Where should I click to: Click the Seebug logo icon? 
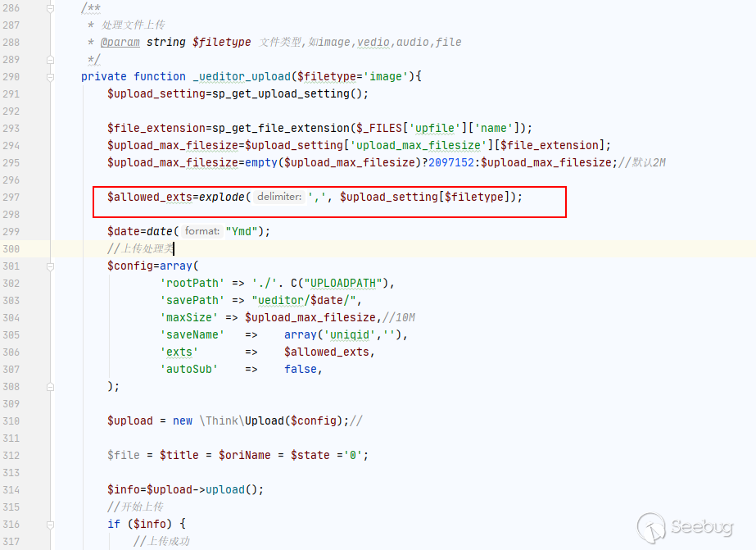(651, 527)
